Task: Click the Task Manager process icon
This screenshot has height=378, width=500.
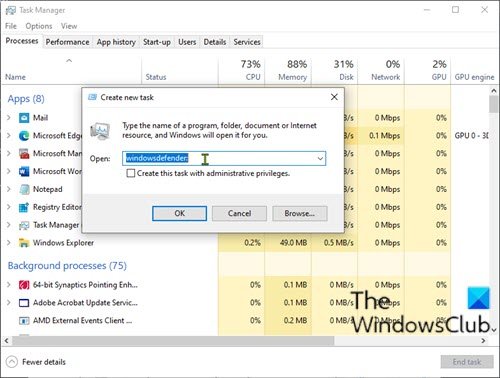Action: (24, 225)
